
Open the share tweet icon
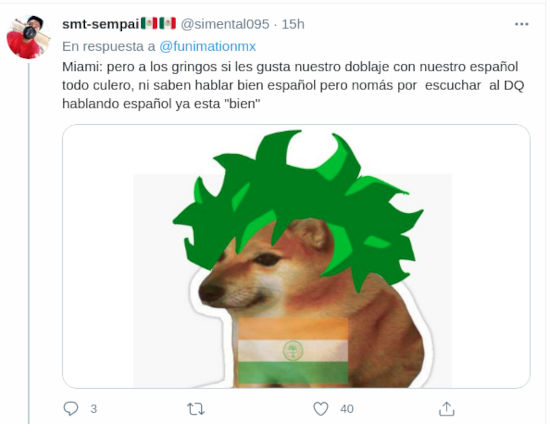pyautogui.click(x=447, y=409)
